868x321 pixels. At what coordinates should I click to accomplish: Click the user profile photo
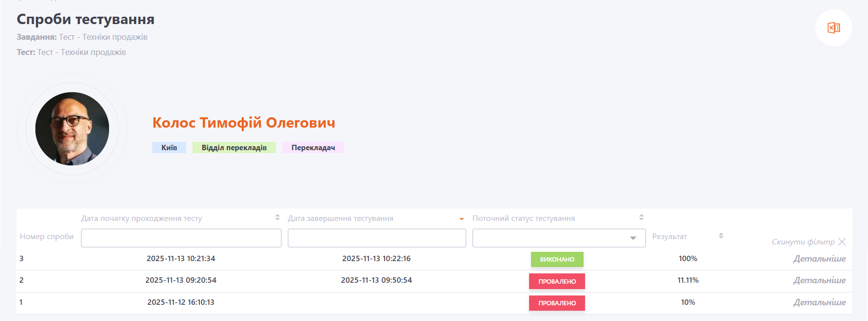click(x=72, y=129)
